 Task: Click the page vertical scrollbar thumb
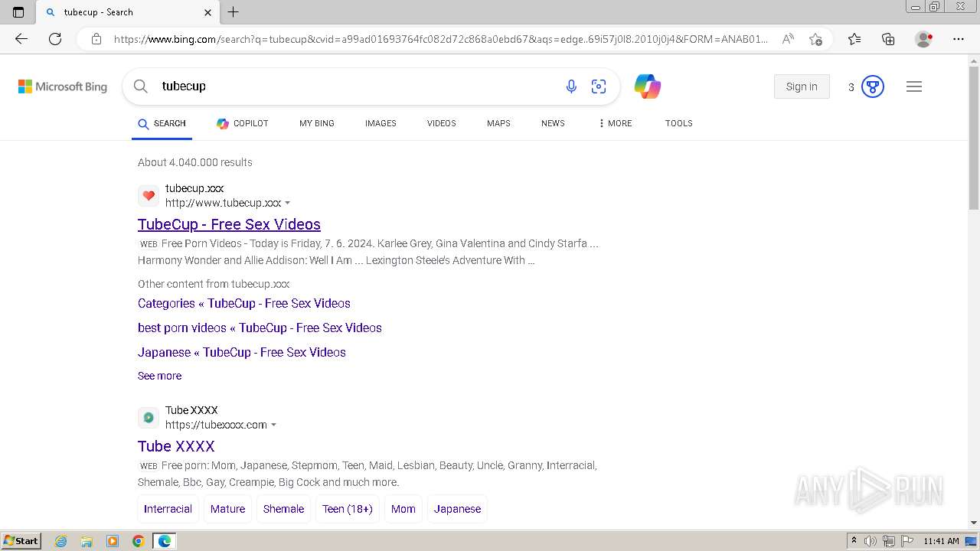coord(974,138)
